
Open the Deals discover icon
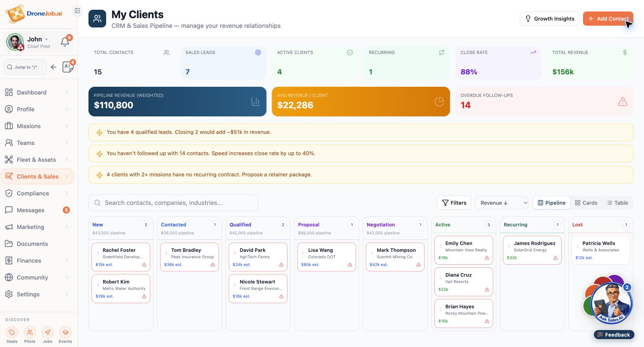pos(12,332)
